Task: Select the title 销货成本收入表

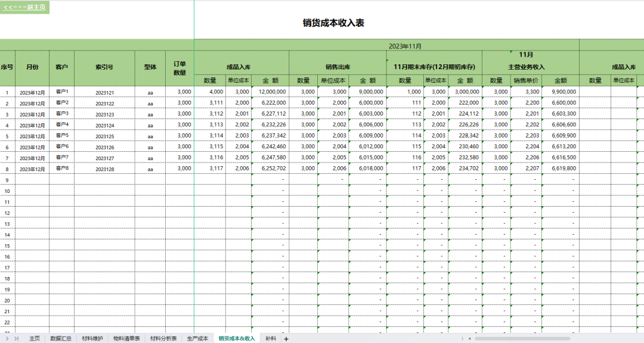Action: point(333,23)
